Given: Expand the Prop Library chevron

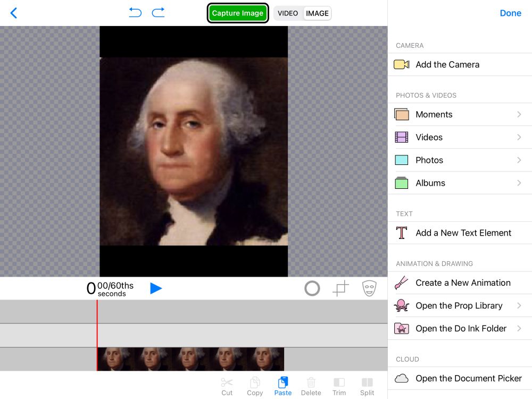Looking at the screenshot, I should tap(519, 305).
